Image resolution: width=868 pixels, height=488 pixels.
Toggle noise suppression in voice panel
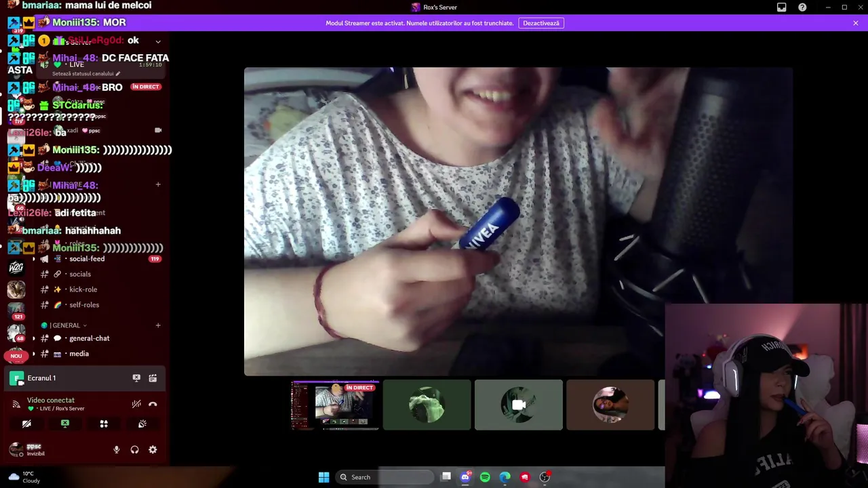[136, 404]
